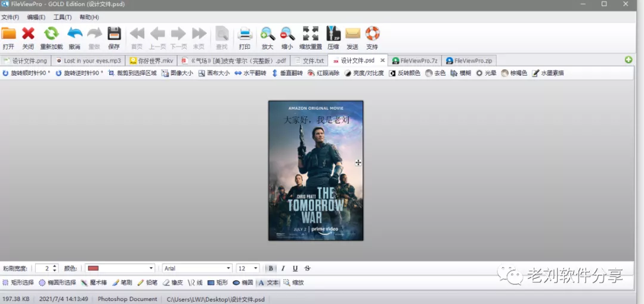Click the 粉刷宽度 brush width input field
Screen dimensions: 644x304
coord(44,268)
